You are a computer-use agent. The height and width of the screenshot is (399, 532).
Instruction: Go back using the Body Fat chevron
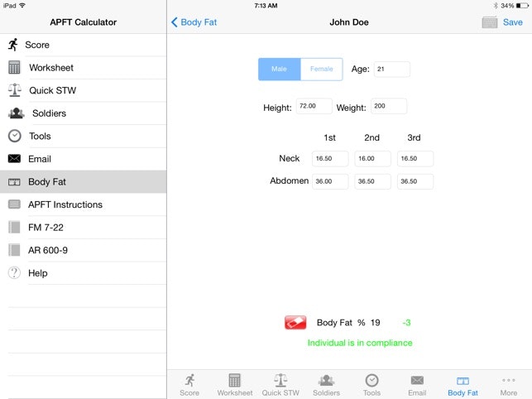click(194, 22)
